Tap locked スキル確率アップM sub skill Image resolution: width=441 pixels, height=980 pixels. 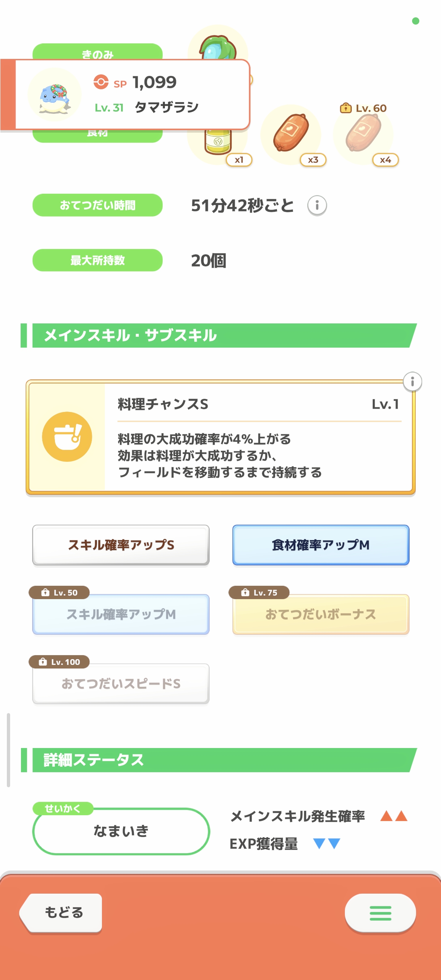click(121, 614)
